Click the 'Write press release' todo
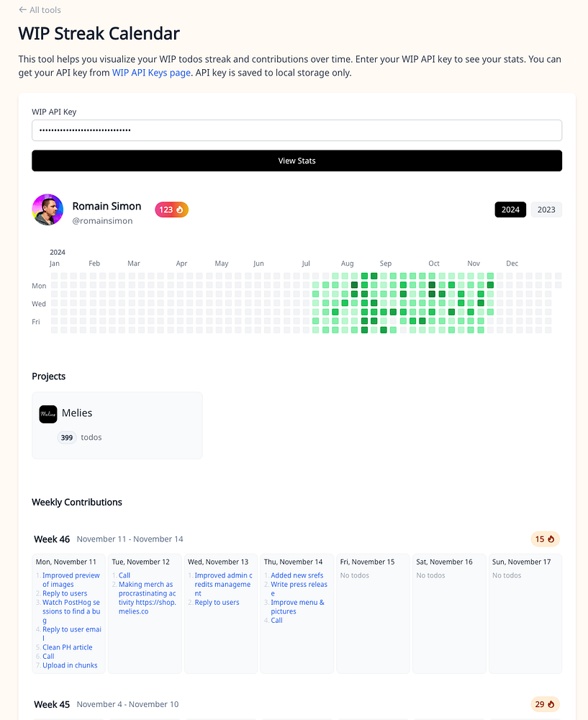 click(x=298, y=589)
